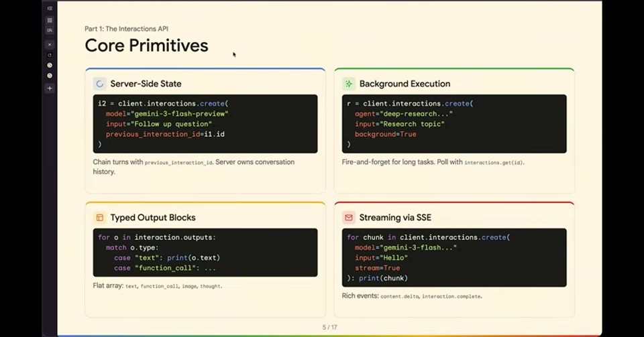Select the Background Execution code block
644x337 pixels.
coord(454,124)
